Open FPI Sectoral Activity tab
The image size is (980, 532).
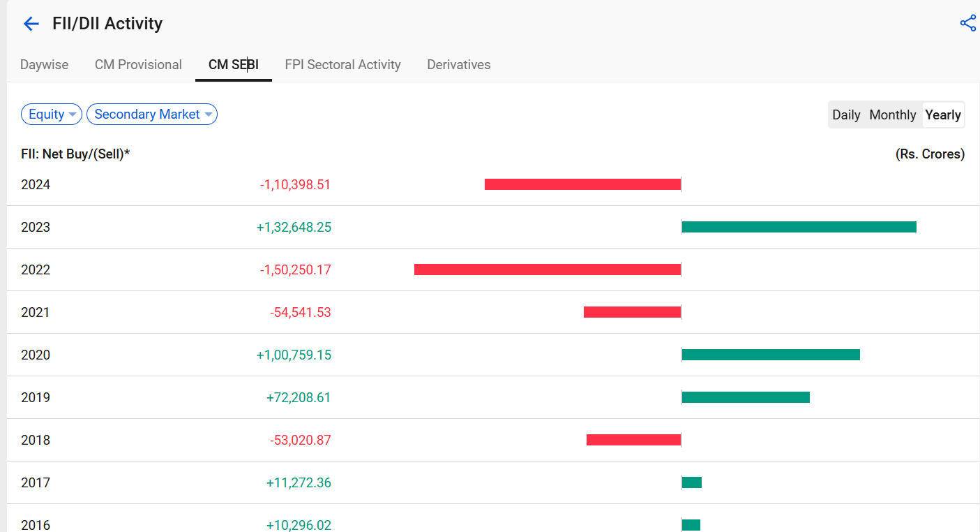pyautogui.click(x=342, y=65)
